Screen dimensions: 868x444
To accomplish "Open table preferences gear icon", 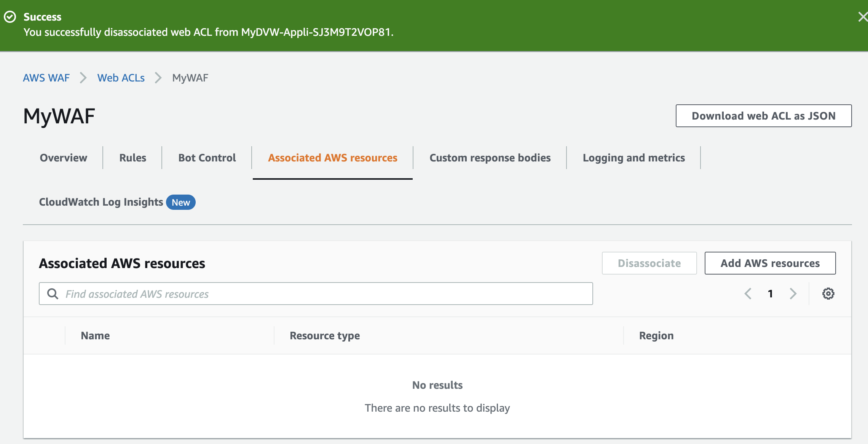I will click(828, 294).
